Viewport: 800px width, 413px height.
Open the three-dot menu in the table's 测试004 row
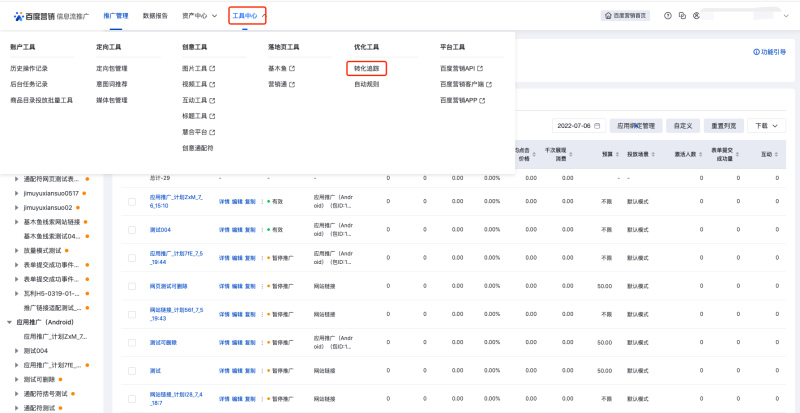[x=262, y=230]
